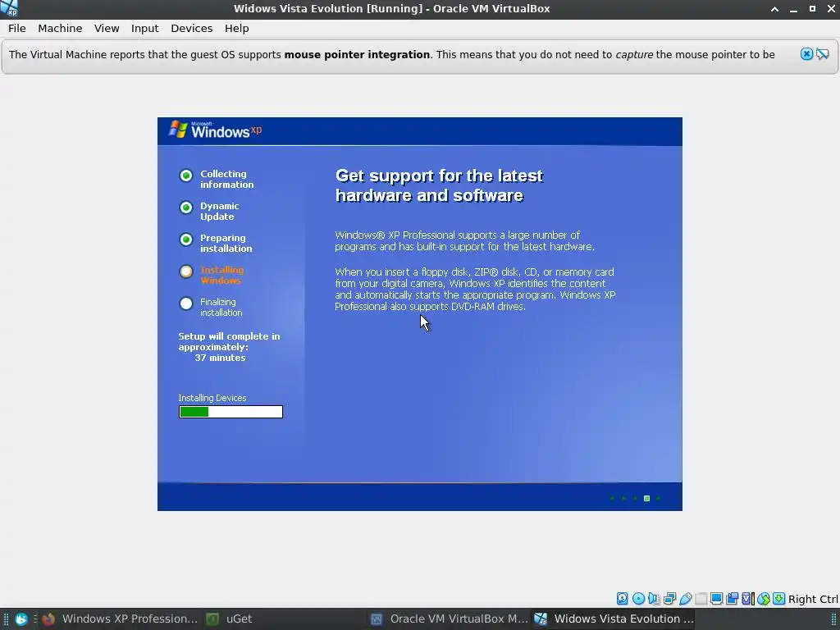Open the File menu

(x=17, y=29)
